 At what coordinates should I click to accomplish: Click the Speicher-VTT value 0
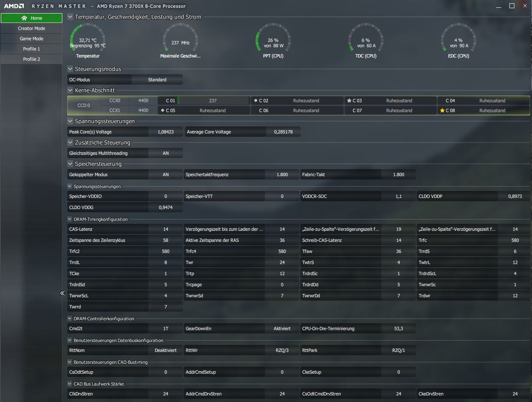pos(282,196)
